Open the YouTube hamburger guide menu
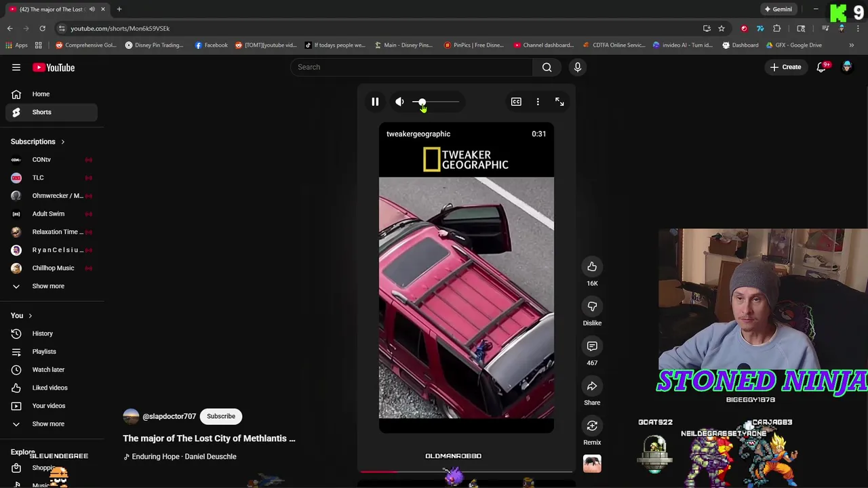 [x=16, y=67]
